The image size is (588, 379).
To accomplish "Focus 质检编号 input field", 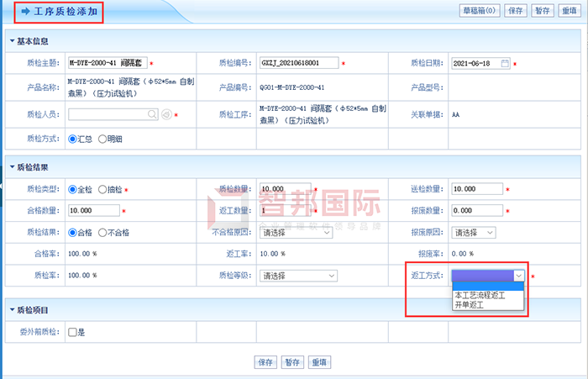I will point(299,63).
